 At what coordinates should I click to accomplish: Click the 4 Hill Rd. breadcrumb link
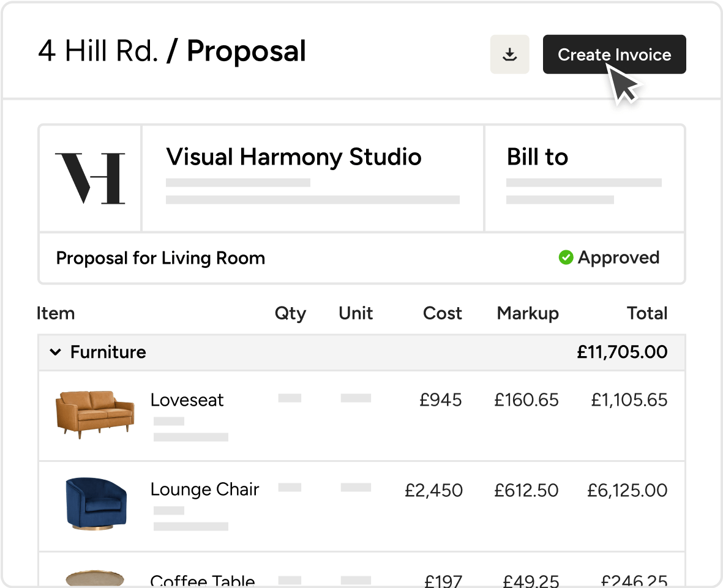coord(98,51)
